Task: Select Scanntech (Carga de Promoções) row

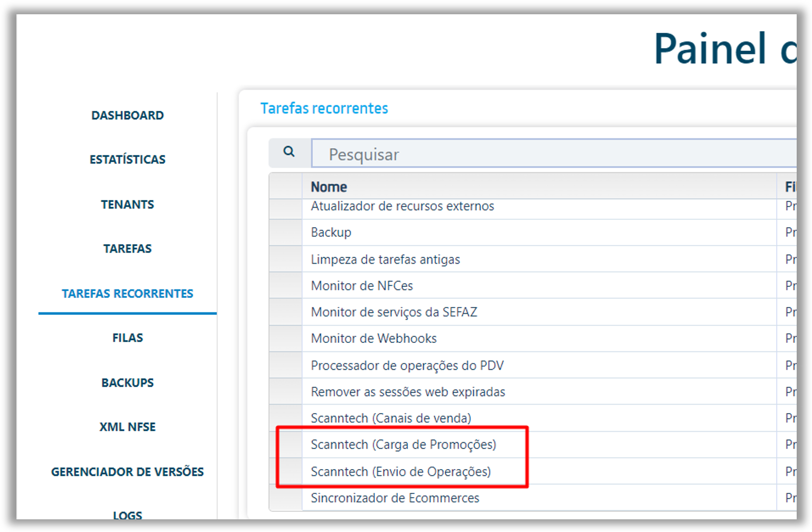Action: [x=403, y=445]
